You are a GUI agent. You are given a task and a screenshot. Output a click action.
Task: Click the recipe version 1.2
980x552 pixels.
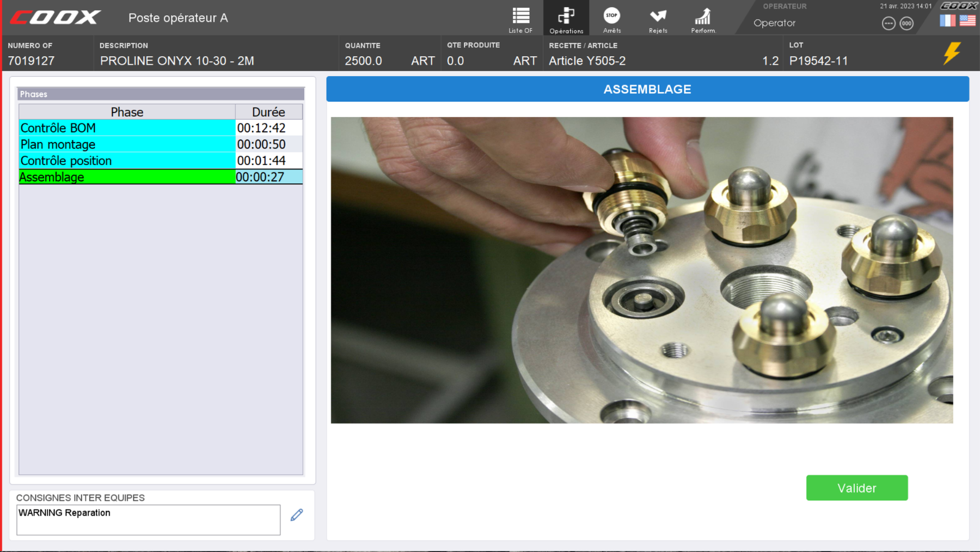tap(770, 60)
